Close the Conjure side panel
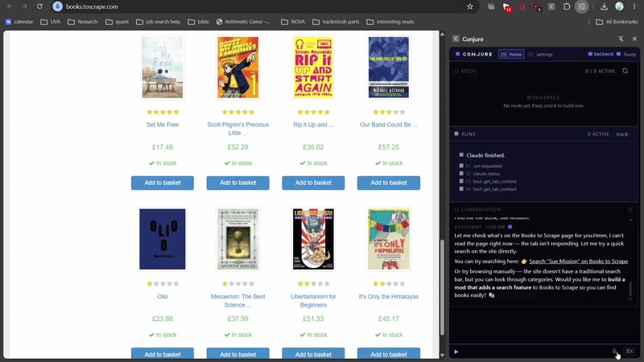This screenshot has width=644, height=362. click(634, 39)
